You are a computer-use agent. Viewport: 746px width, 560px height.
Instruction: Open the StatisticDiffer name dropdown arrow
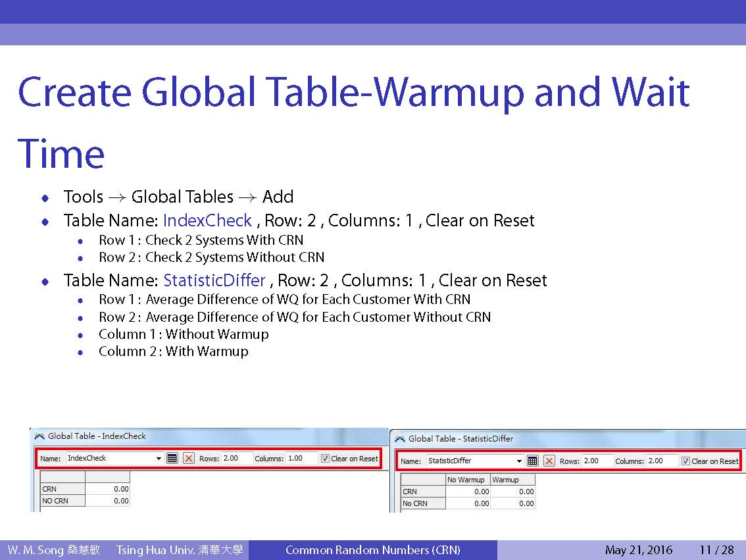pos(519,461)
